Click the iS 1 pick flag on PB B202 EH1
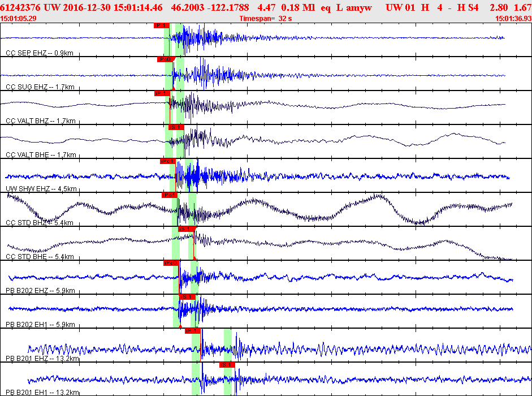 point(188,297)
